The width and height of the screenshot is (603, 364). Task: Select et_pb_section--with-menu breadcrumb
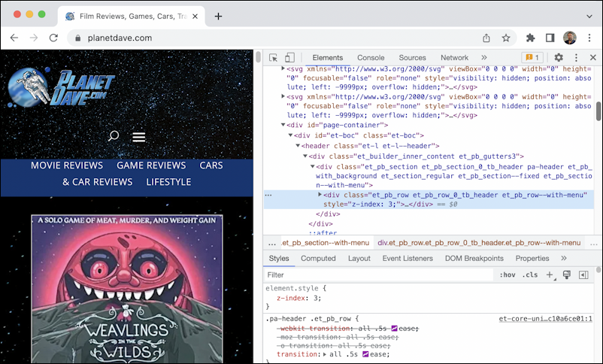pyautogui.click(x=326, y=243)
